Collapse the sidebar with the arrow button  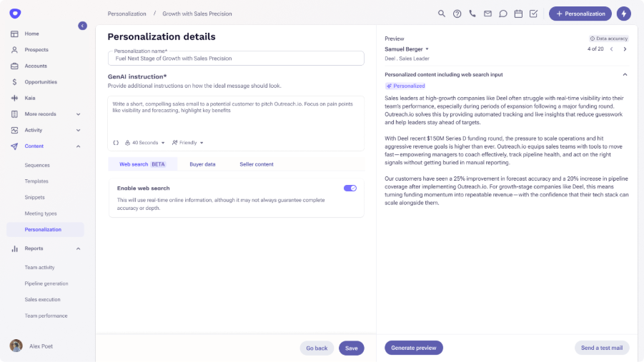pyautogui.click(x=82, y=26)
